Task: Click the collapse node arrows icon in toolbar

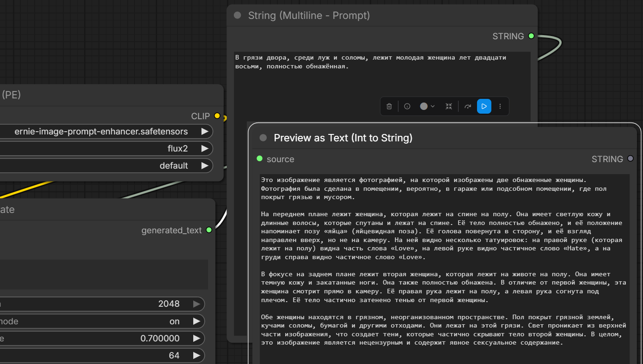Action: pyautogui.click(x=449, y=106)
